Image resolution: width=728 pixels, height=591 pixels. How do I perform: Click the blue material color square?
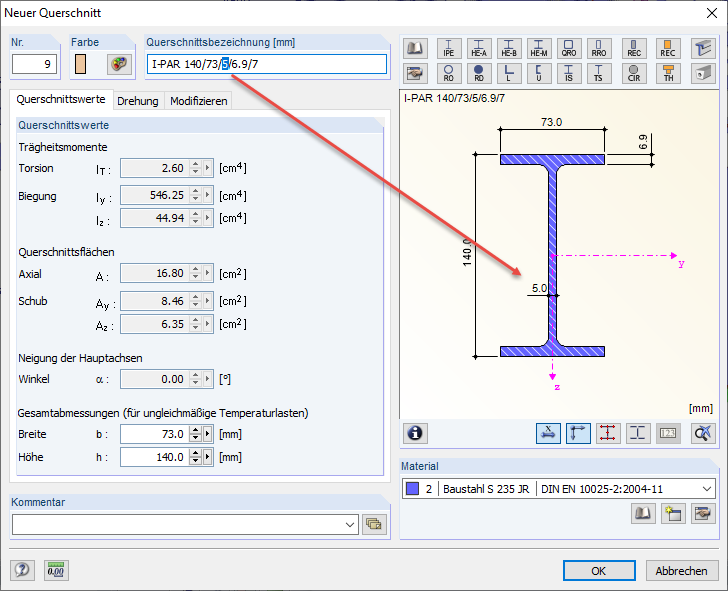(412, 488)
